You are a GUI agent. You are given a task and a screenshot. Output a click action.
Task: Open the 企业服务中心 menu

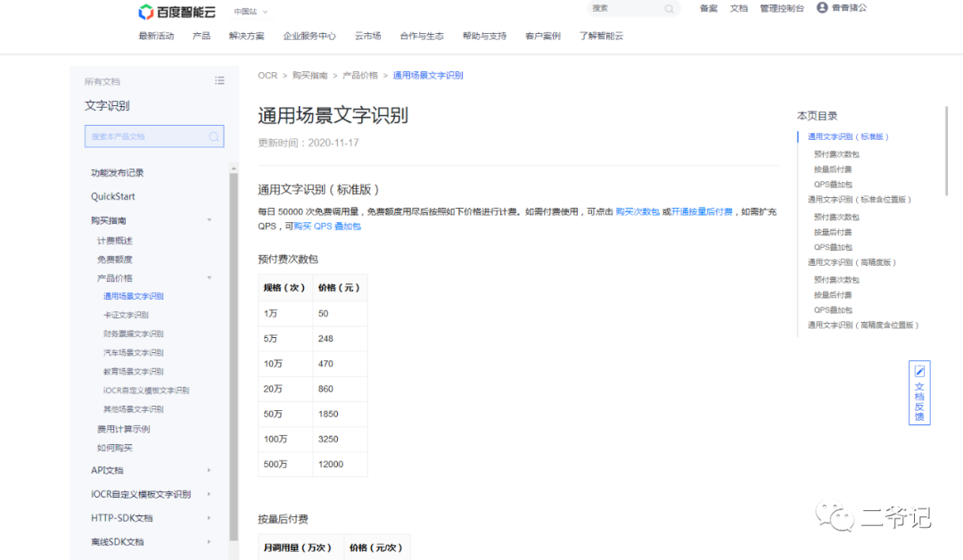309,36
